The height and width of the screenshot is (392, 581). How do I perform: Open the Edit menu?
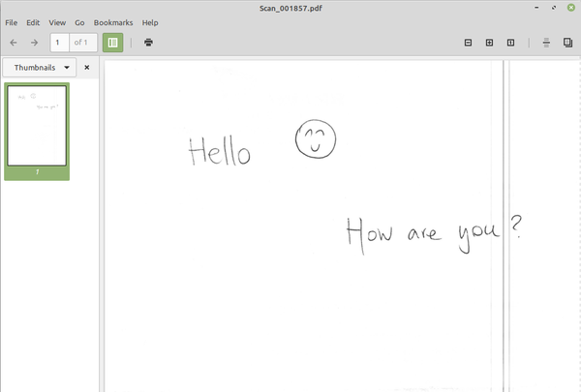coord(33,22)
